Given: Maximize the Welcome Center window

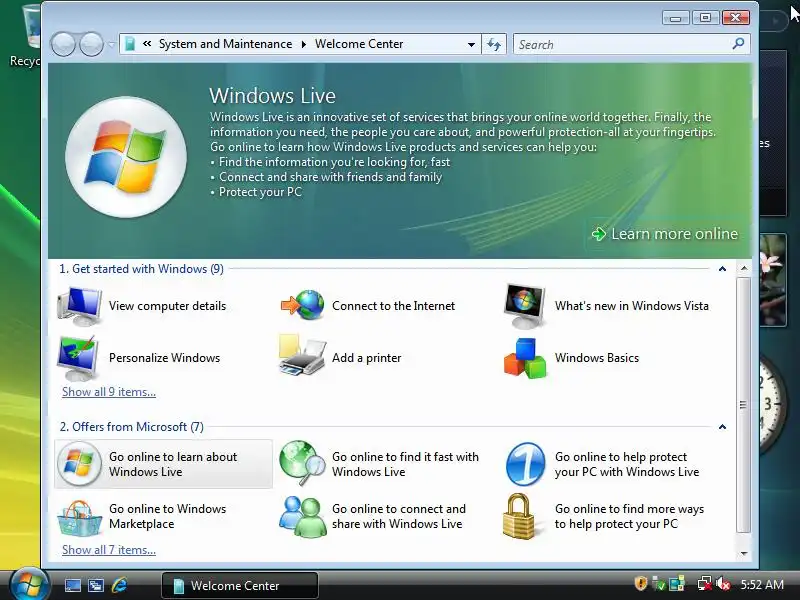Looking at the screenshot, I should [706, 18].
